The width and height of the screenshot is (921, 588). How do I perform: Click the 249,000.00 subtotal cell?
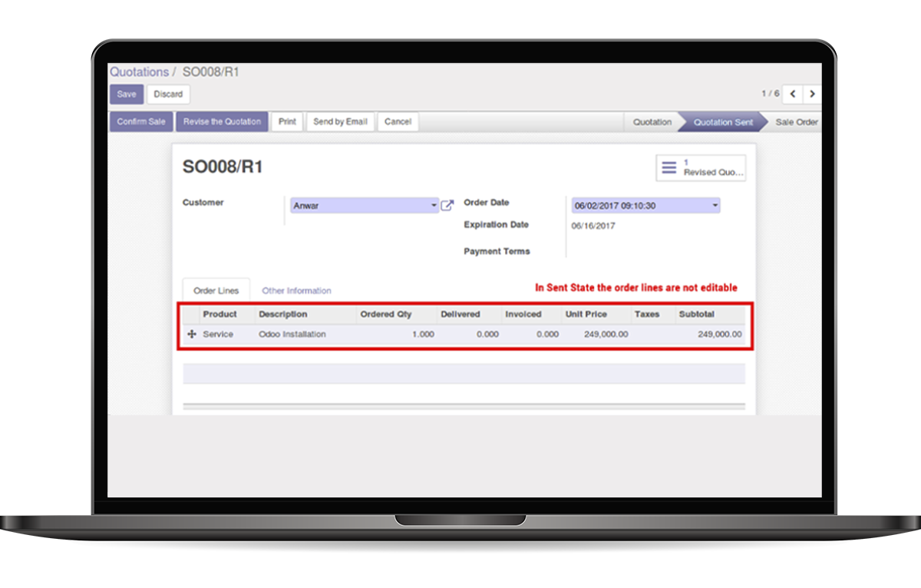point(720,335)
